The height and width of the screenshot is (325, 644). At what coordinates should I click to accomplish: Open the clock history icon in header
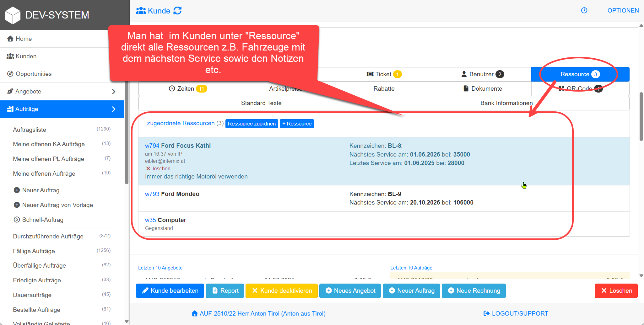coord(584,10)
